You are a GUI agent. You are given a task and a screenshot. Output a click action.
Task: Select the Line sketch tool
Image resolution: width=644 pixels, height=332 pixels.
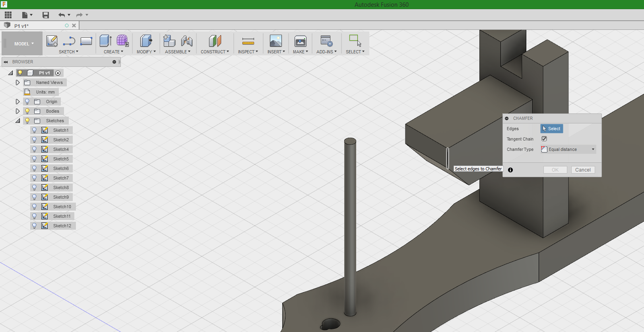(x=69, y=41)
